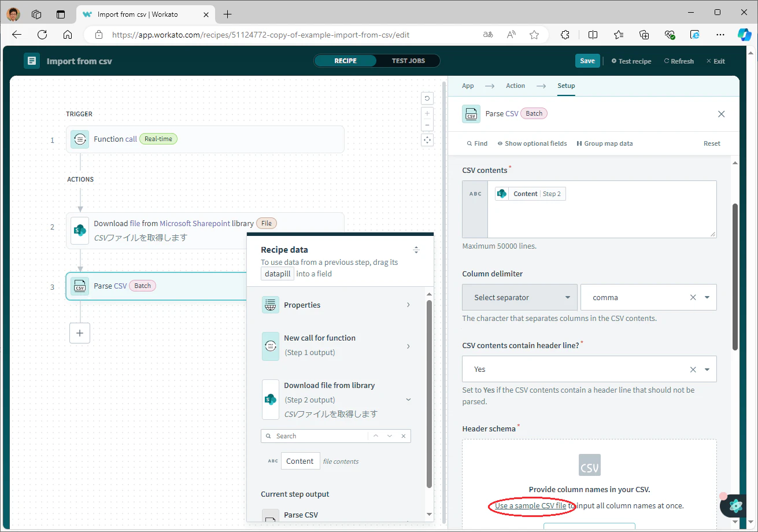Open the App step tab
The image size is (758, 532).
(x=468, y=86)
